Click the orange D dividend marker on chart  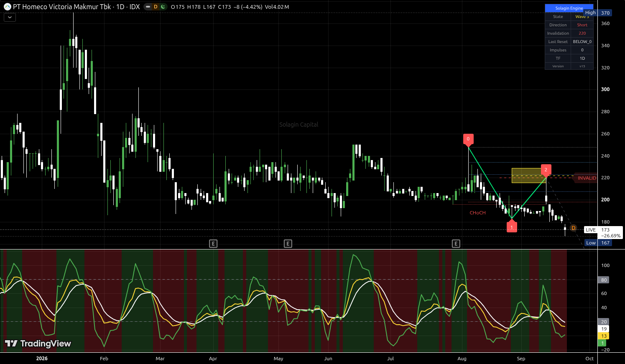[x=573, y=228]
